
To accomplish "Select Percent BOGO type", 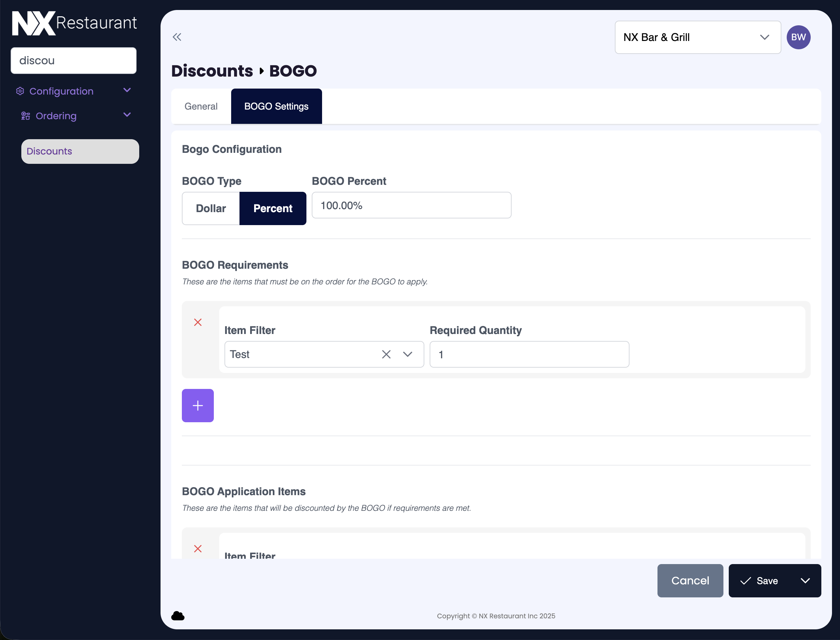I will [x=273, y=208].
